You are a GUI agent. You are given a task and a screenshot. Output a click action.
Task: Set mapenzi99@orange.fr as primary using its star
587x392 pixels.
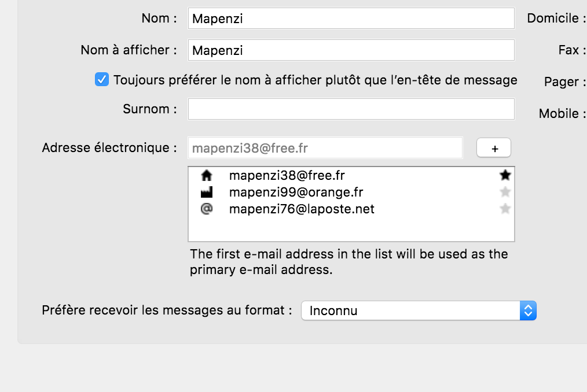pyautogui.click(x=505, y=192)
